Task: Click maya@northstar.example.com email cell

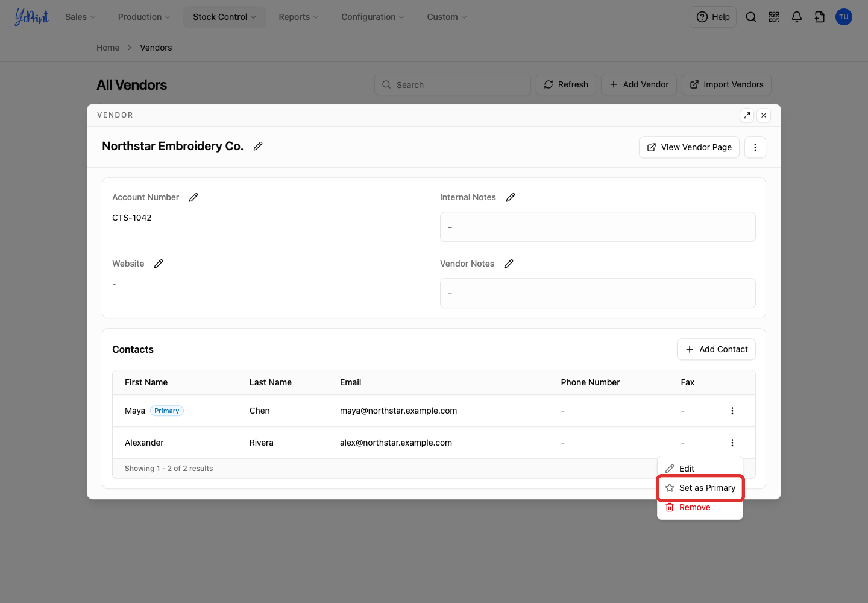Action: pos(398,411)
